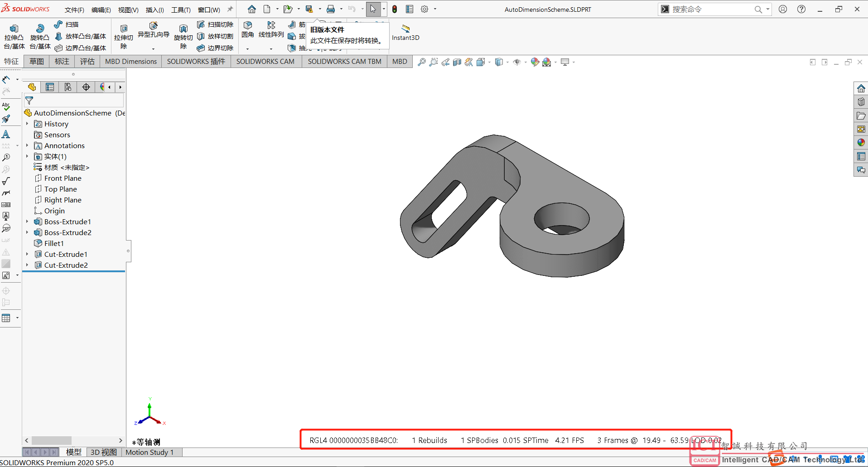The height and width of the screenshot is (467, 868).
Task: Open the Appearances tab in task pane
Action: pyautogui.click(x=861, y=143)
